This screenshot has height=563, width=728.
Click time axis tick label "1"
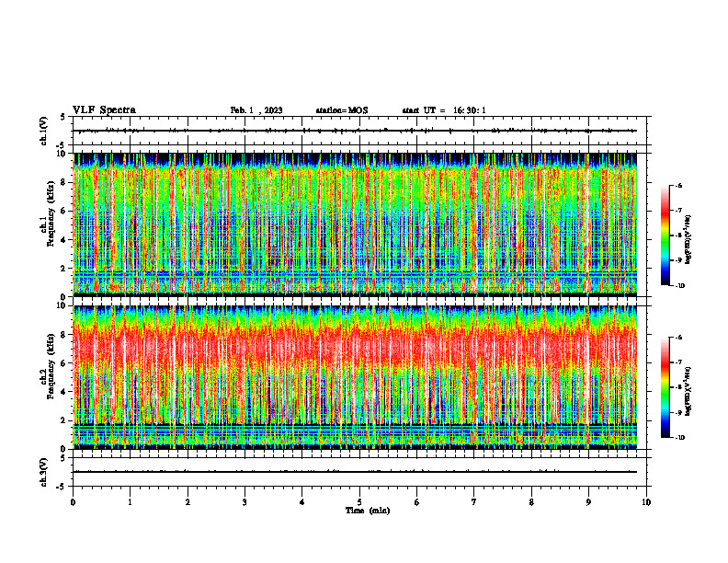point(131,502)
